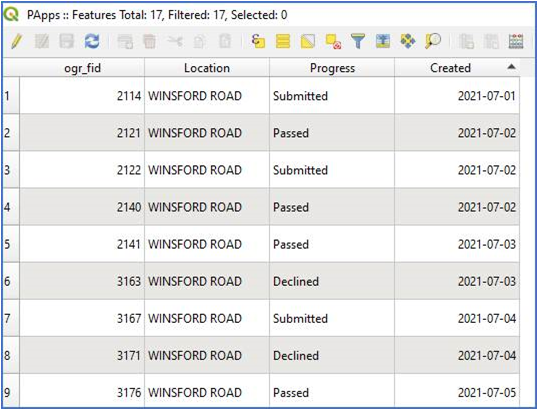Click Passed cell in row 3176
The height and width of the screenshot is (410, 539).
332,391
